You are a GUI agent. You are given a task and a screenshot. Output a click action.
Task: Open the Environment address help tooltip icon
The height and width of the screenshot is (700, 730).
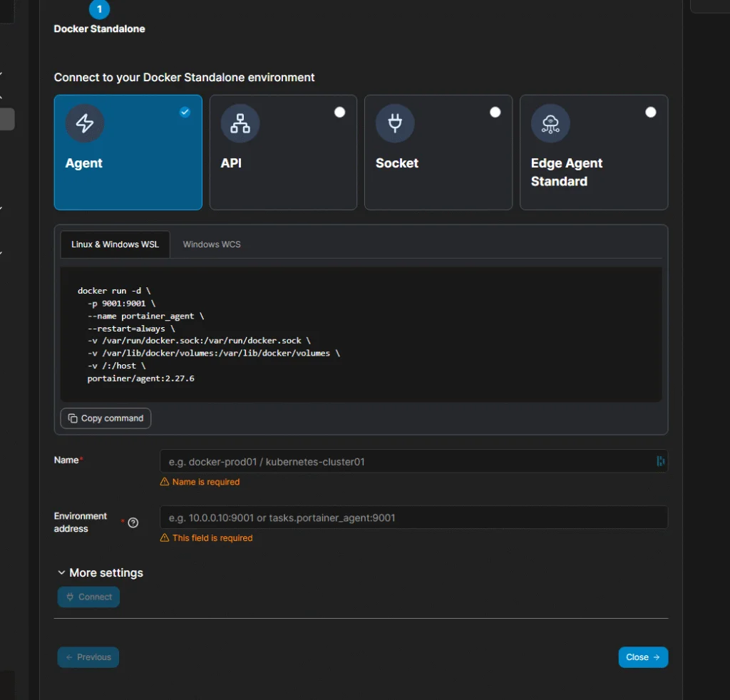pyautogui.click(x=133, y=523)
